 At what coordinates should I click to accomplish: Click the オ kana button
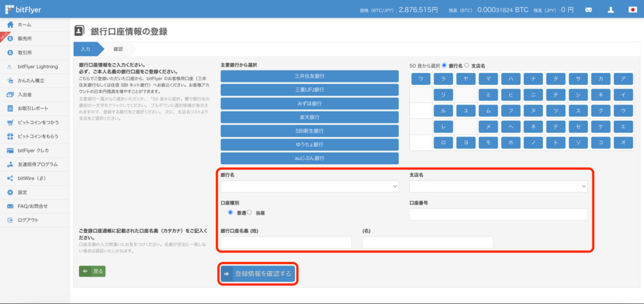[x=623, y=142]
